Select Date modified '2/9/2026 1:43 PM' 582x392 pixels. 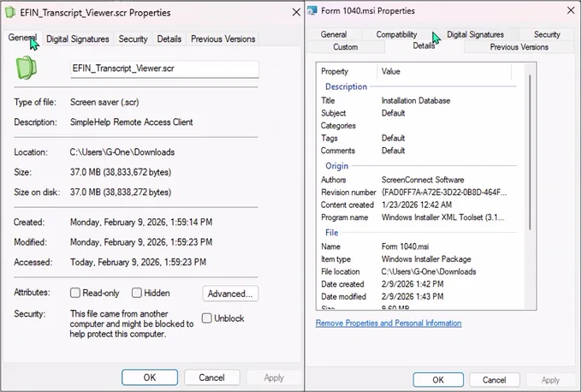pos(413,297)
